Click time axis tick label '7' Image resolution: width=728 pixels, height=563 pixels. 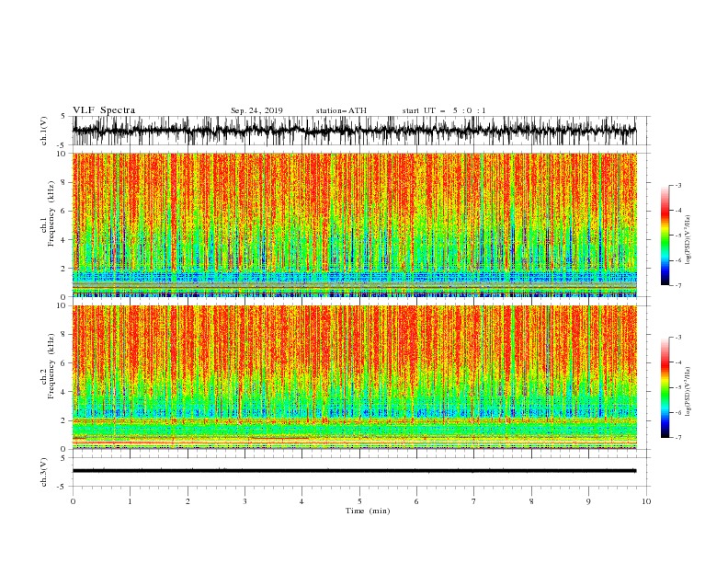[x=474, y=501]
